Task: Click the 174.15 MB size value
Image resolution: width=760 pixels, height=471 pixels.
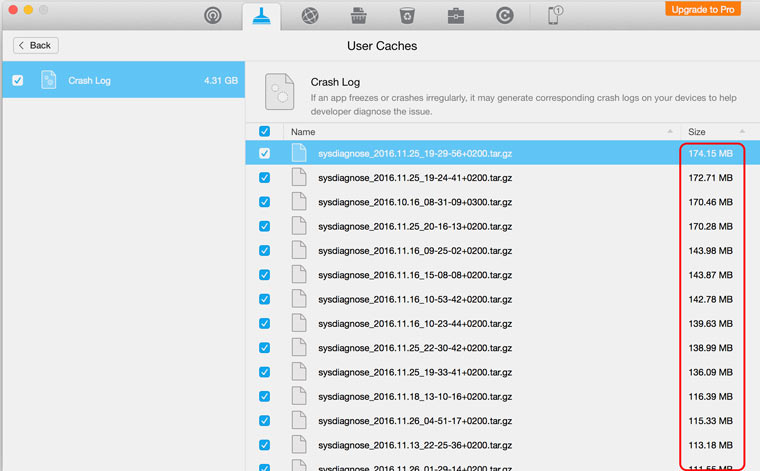Action: coord(711,154)
